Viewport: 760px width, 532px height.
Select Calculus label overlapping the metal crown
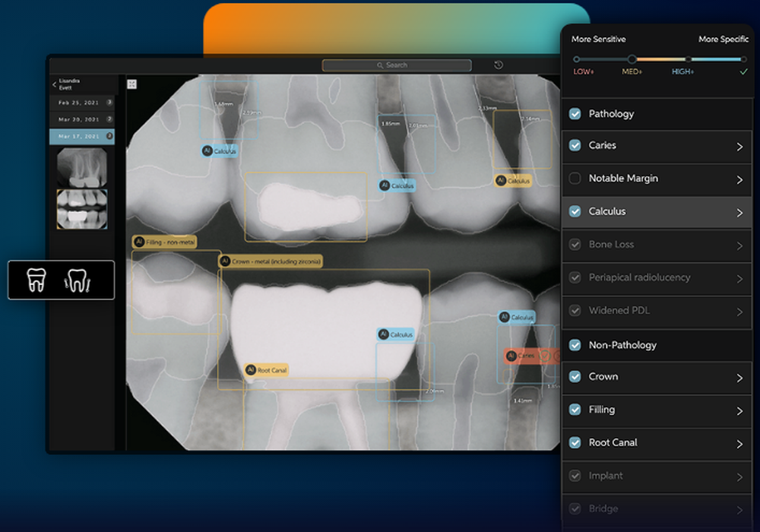click(x=396, y=334)
